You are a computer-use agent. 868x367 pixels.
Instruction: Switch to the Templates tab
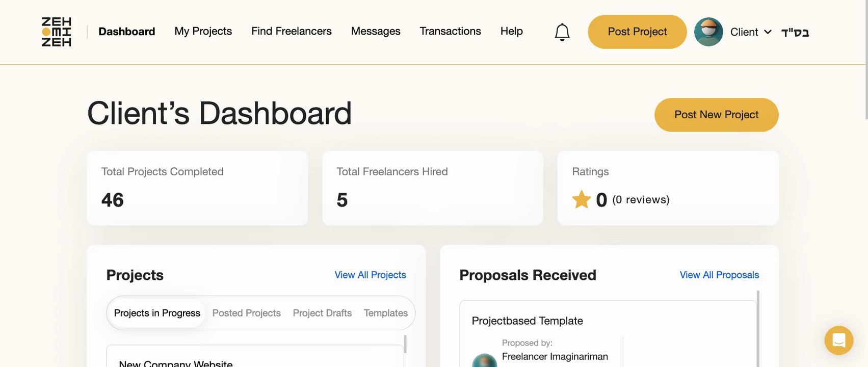[385, 313]
